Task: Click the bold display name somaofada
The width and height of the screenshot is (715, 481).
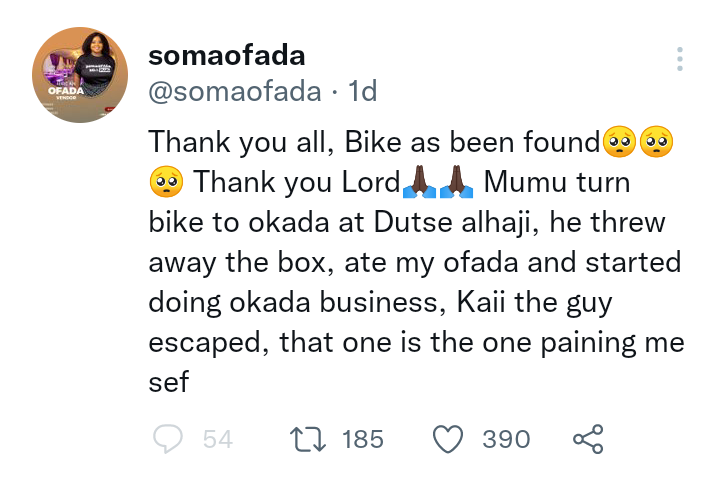Action: tap(227, 55)
